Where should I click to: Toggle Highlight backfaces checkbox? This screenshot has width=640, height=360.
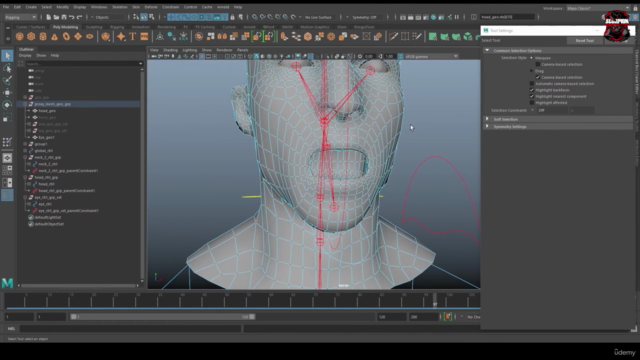pos(532,90)
